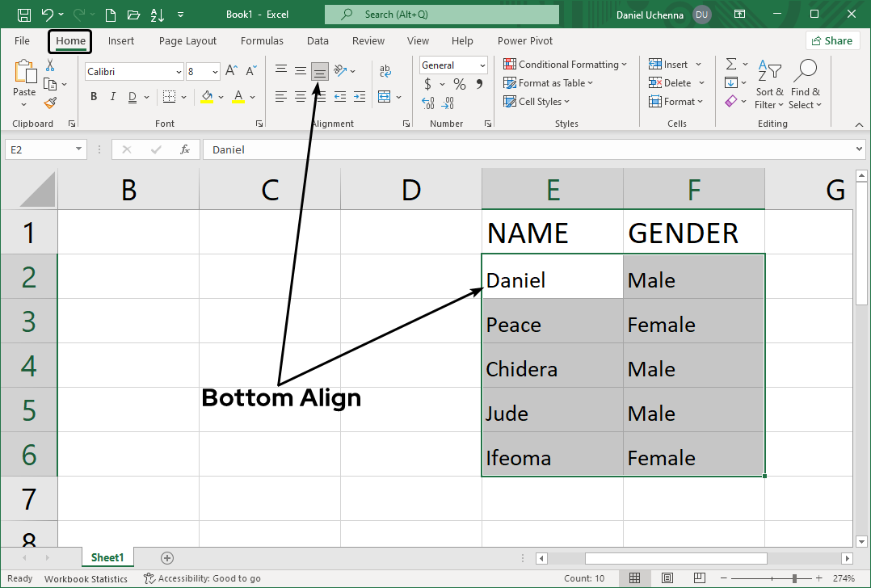Image resolution: width=871 pixels, height=588 pixels.
Task: Apply Merge & Center to selection
Action: pyautogui.click(x=385, y=96)
